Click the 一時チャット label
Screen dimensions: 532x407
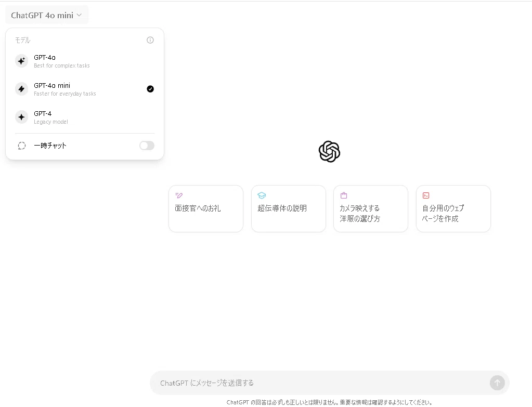point(50,146)
